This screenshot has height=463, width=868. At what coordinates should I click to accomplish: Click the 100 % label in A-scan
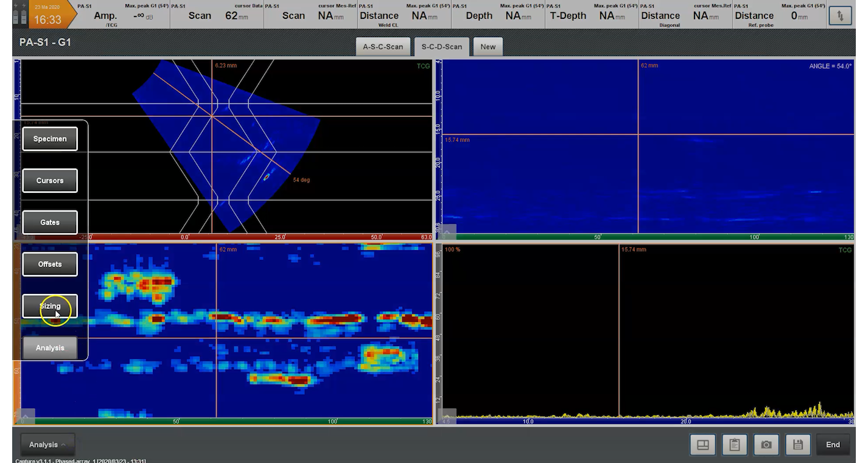pyautogui.click(x=452, y=249)
